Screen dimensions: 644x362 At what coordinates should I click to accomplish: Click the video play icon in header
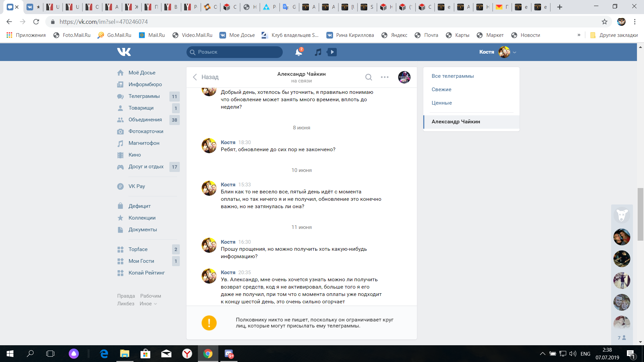pyautogui.click(x=332, y=52)
